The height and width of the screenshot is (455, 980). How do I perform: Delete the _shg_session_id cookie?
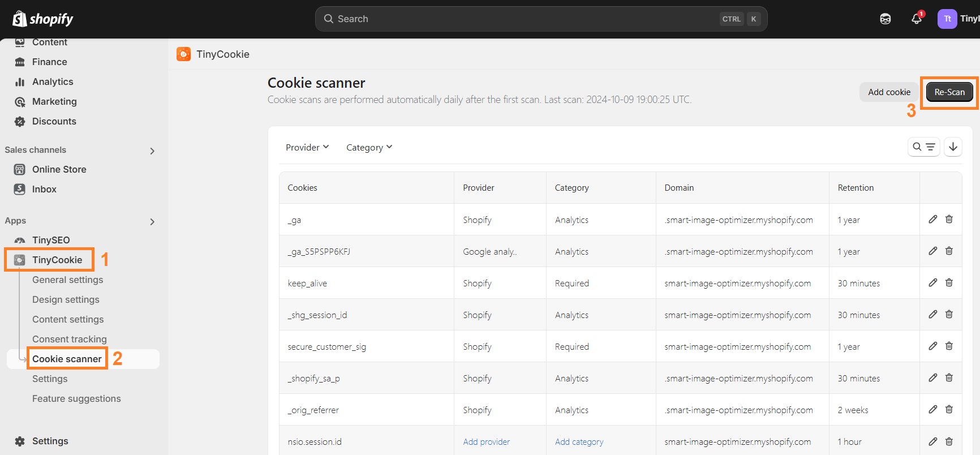[949, 314]
